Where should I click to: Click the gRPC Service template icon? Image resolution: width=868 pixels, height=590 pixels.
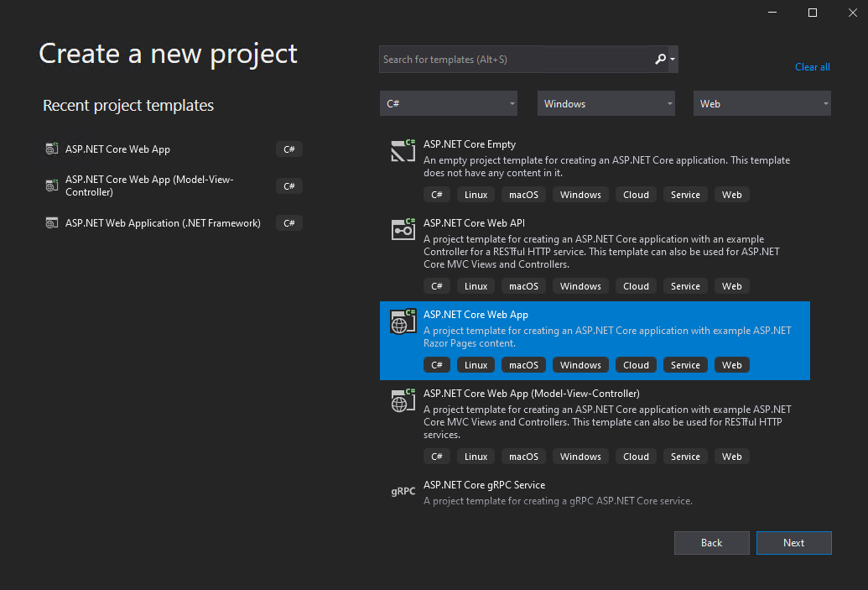[403, 491]
